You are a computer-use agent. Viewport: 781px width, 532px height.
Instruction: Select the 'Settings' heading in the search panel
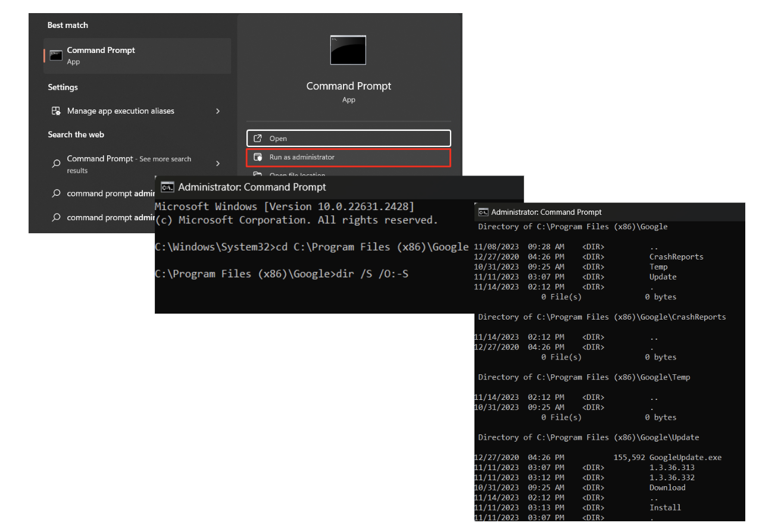(63, 87)
